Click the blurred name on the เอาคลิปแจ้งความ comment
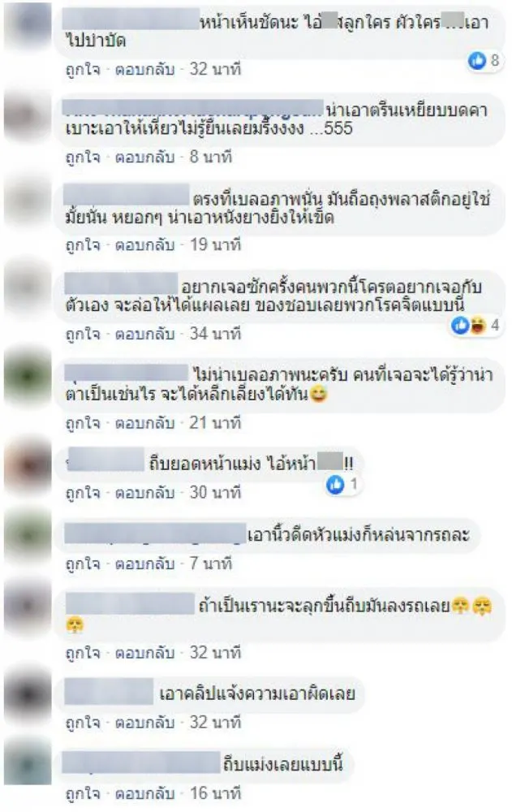The height and width of the screenshot is (812, 512). (x=110, y=693)
